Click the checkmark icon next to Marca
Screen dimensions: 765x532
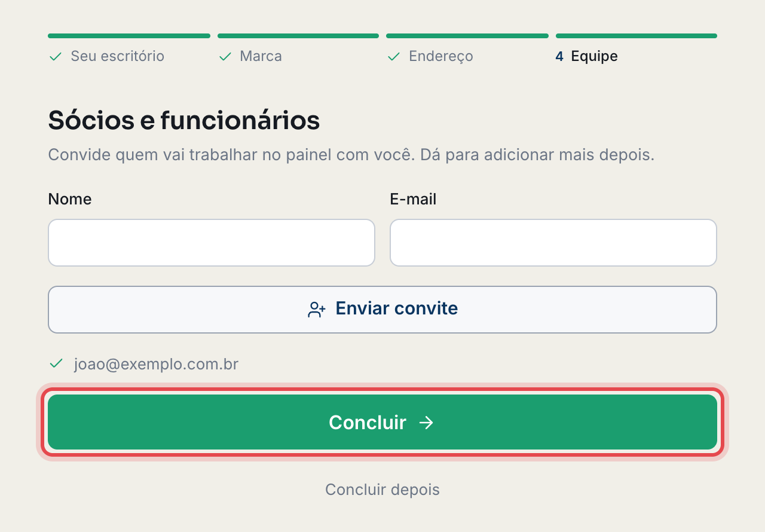(225, 57)
